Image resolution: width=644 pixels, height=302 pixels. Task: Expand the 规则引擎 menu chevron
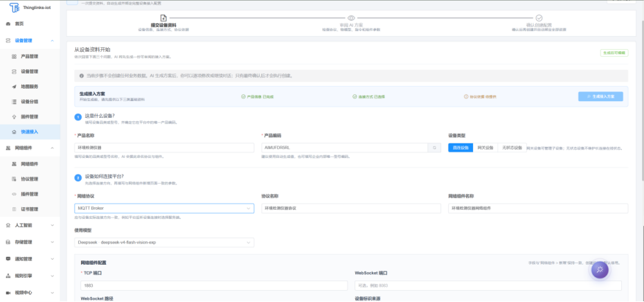52,276
